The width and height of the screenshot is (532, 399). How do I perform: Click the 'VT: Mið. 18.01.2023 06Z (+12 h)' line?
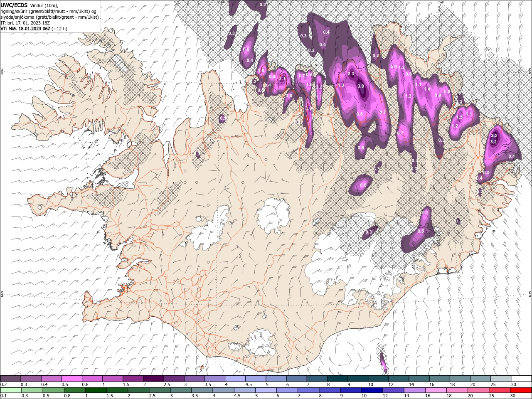click(x=34, y=29)
